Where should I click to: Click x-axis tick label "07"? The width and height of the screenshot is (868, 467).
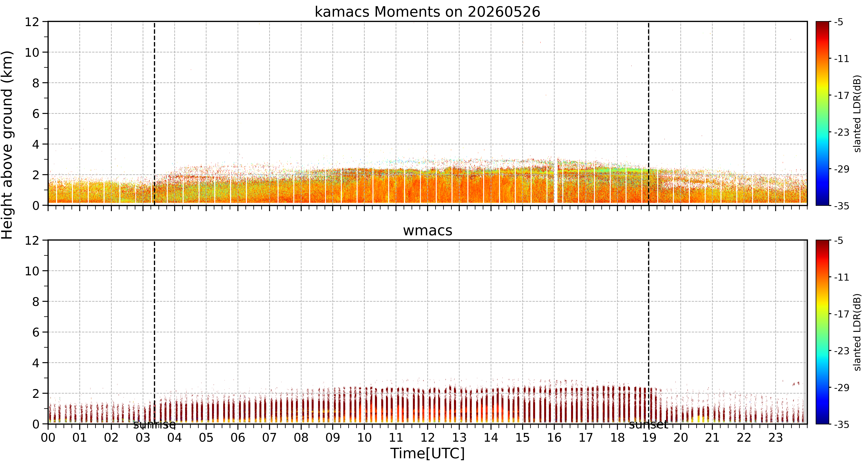(270, 438)
